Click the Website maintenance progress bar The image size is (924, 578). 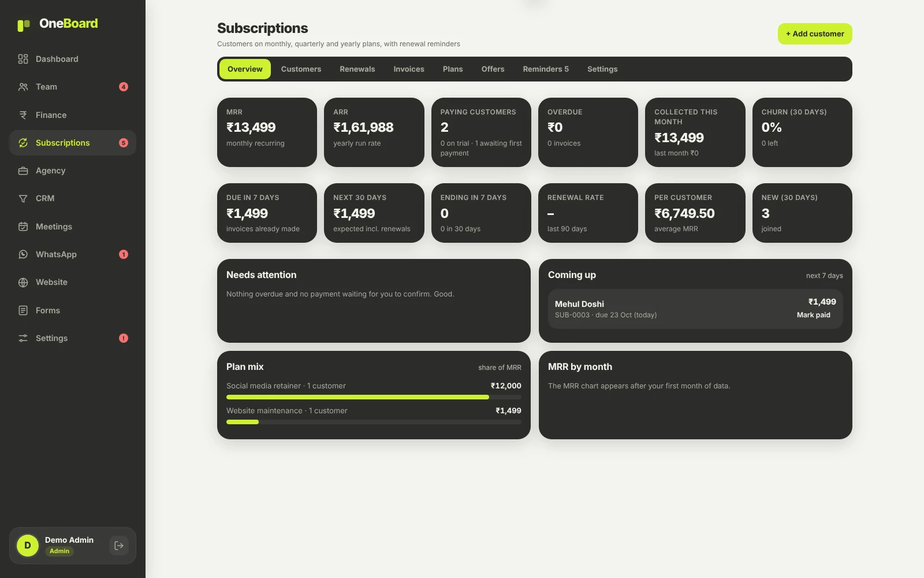[374, 422]
